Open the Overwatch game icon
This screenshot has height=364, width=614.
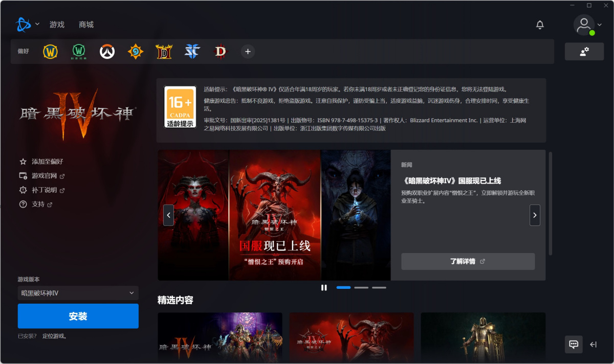[107, 52]
